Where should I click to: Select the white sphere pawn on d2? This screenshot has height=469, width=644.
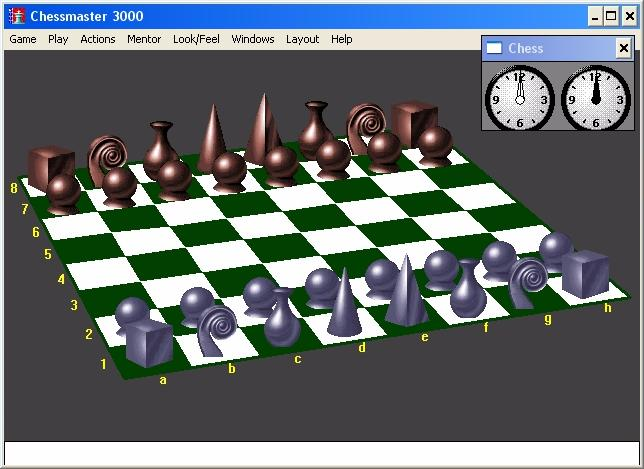(x=321, y=287)
